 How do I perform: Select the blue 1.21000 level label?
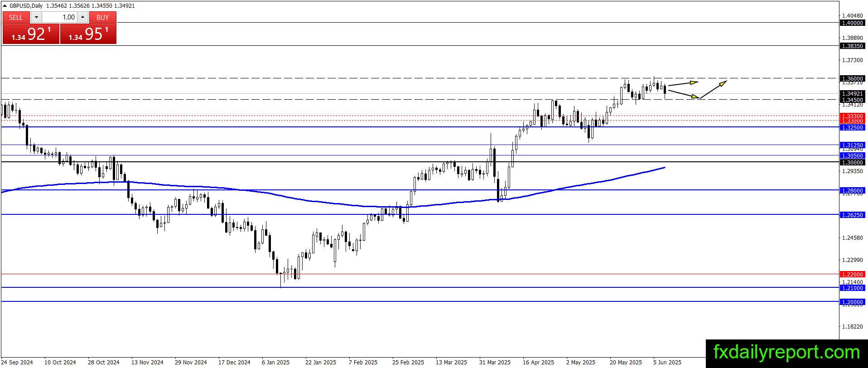click(x=852, y=288)
